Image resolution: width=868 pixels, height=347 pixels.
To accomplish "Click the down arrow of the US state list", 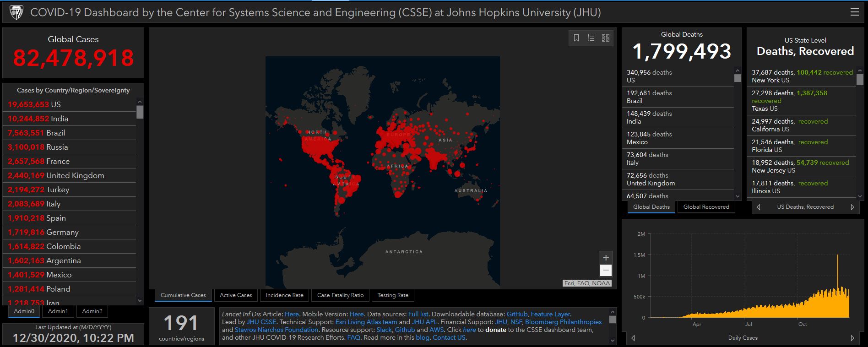I will (x=860, y=196).
